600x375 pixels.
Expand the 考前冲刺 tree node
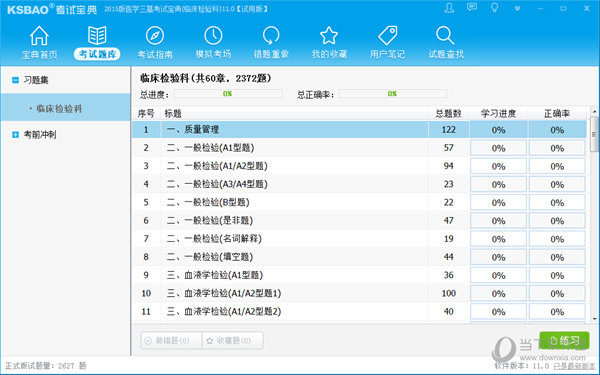(x=15, y=135)
